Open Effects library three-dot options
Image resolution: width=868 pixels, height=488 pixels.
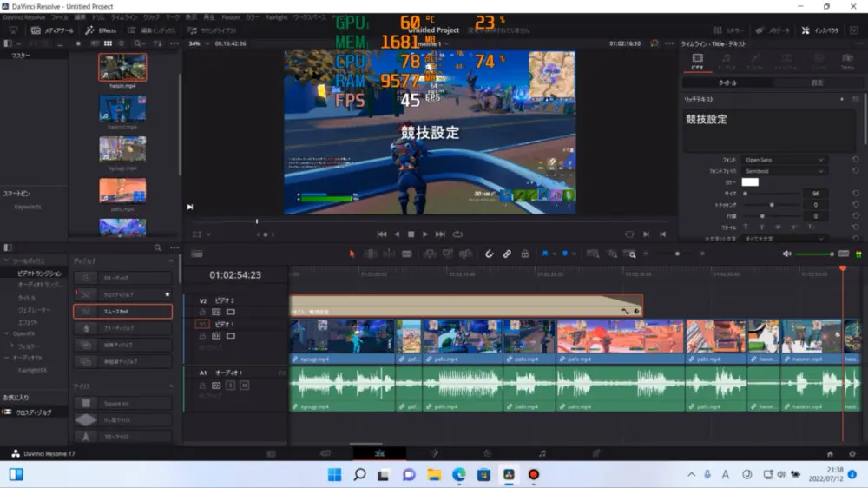coord(174,247)
